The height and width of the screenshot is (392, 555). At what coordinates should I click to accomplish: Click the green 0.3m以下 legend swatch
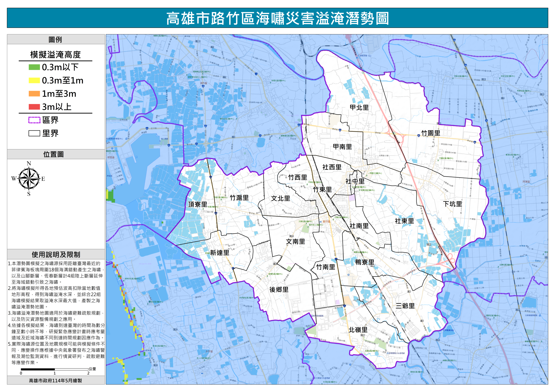click(34, 67)
